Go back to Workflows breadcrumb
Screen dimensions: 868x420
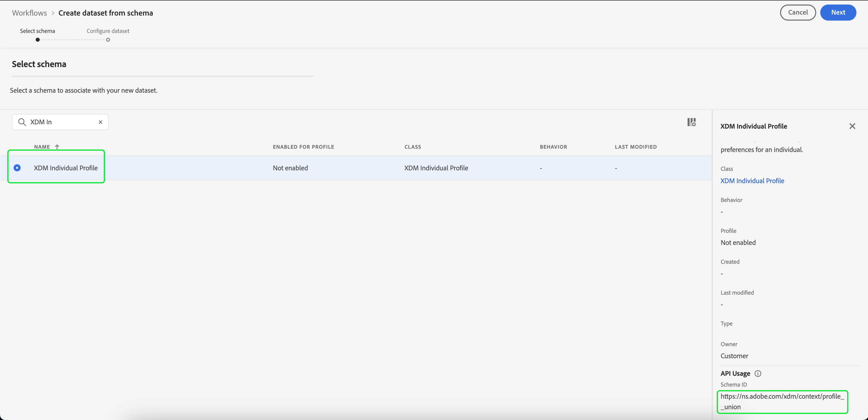click(x=29, y=13)
